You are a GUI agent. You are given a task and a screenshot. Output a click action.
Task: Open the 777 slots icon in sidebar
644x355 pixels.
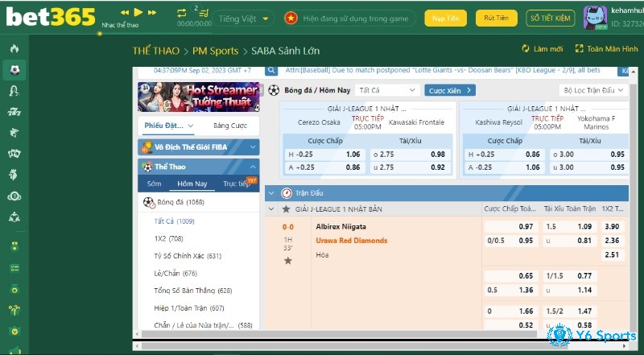coord(14,112)
